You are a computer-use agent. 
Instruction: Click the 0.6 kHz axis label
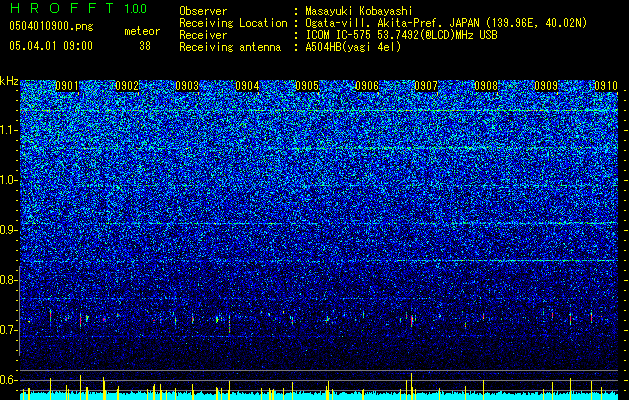click(7, 380)
